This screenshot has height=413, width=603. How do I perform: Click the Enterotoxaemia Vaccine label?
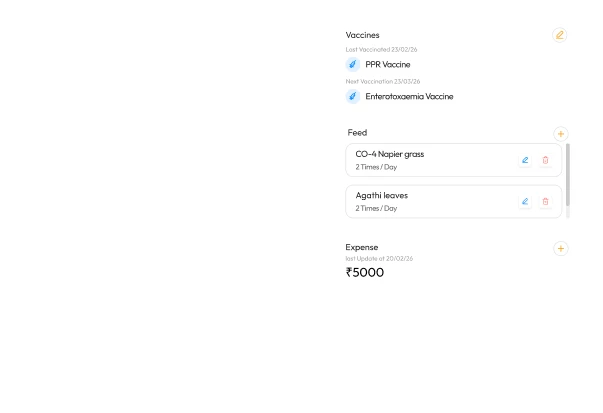pos(409,97)
